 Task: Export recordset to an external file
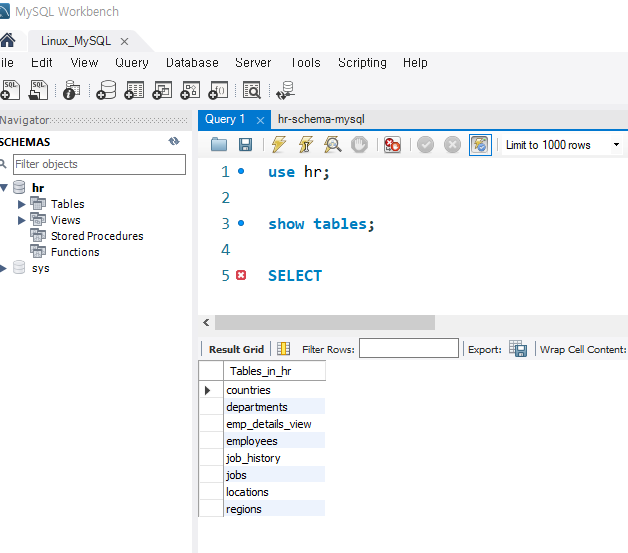click(518, 349)
